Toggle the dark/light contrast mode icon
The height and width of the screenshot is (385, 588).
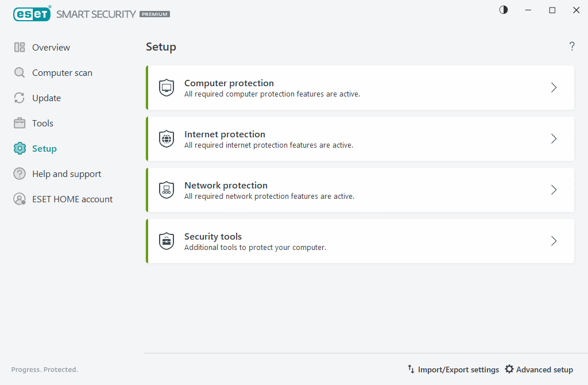pyautogui.click(x=504, y=10)
